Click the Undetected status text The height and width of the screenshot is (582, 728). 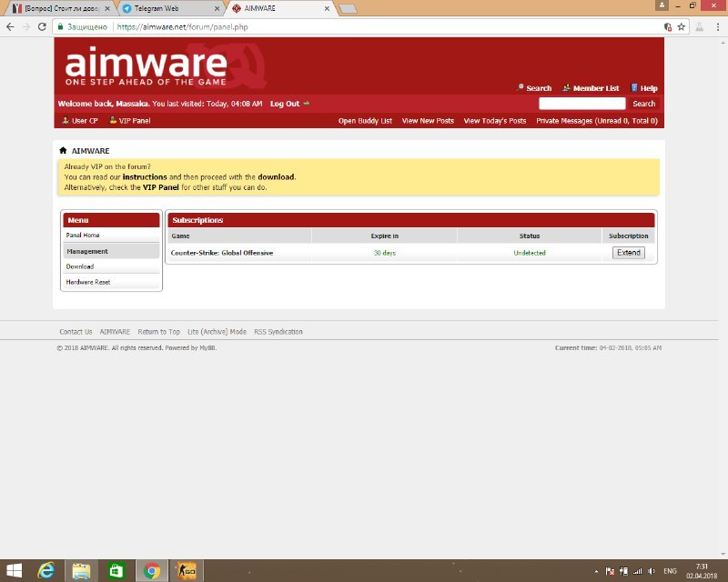tap(530, 253)
